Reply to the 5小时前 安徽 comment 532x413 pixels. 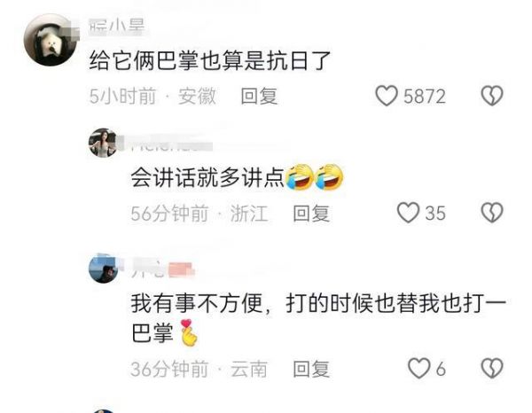click(x=259, y=97)
